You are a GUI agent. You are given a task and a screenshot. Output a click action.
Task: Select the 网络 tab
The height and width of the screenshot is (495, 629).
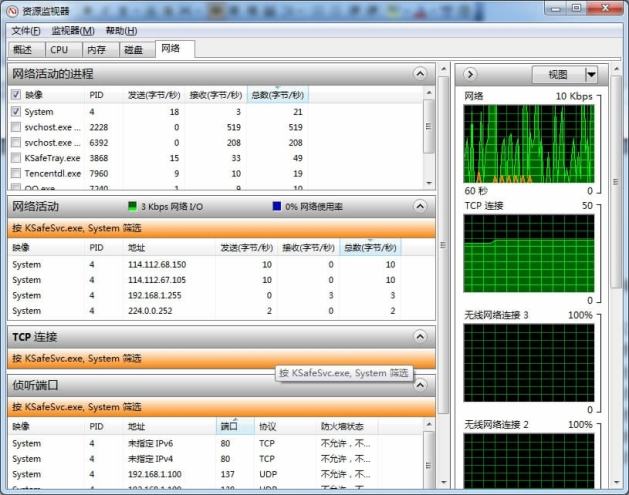175,49
